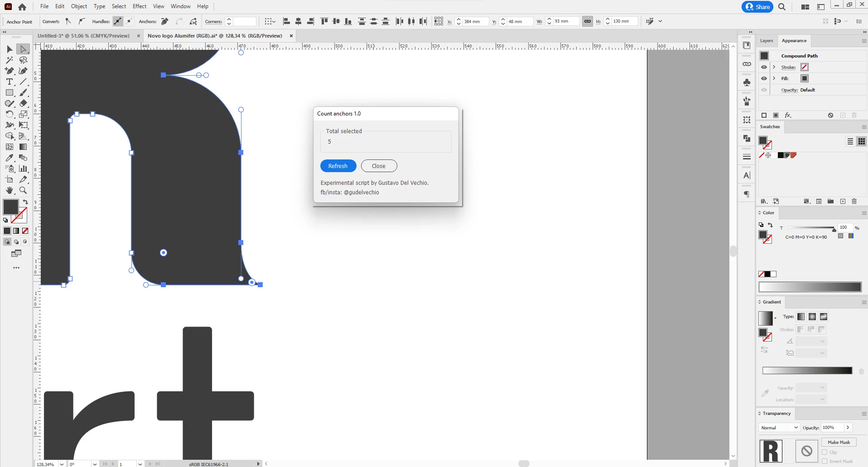Open the Effect menu
Image resolution: width=868 pixels, height=467 pixels.
[140, 6]
